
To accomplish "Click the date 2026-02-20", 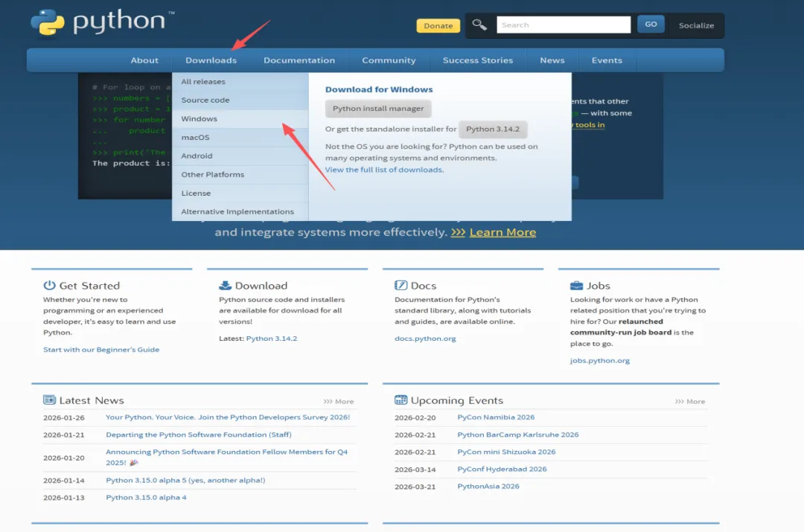I will tap(415, 417).
